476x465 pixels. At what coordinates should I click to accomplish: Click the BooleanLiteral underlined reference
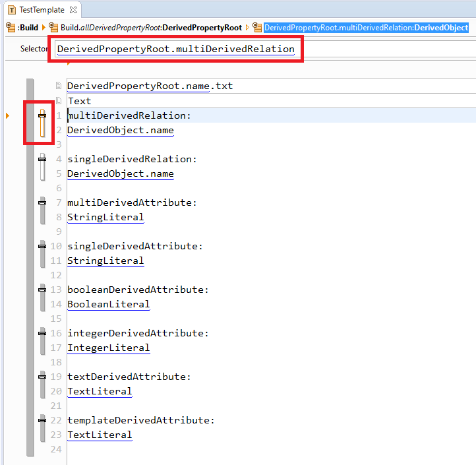(108, 304)
